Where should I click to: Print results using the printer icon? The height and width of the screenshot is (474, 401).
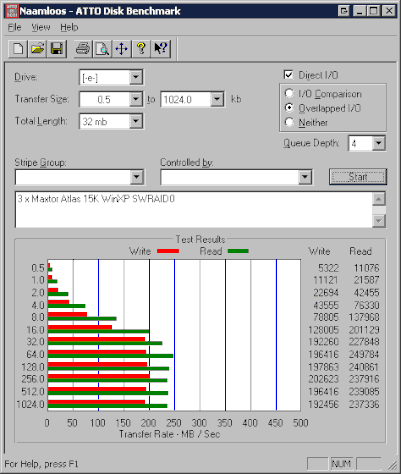[83, 49]
